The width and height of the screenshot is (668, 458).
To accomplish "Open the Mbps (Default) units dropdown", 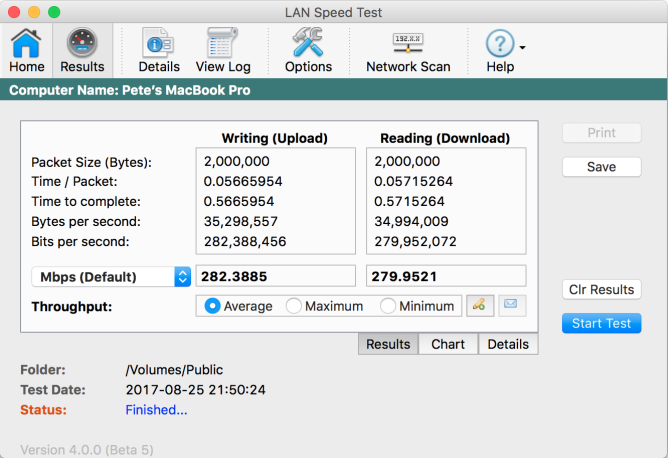I will pos(111,277).
